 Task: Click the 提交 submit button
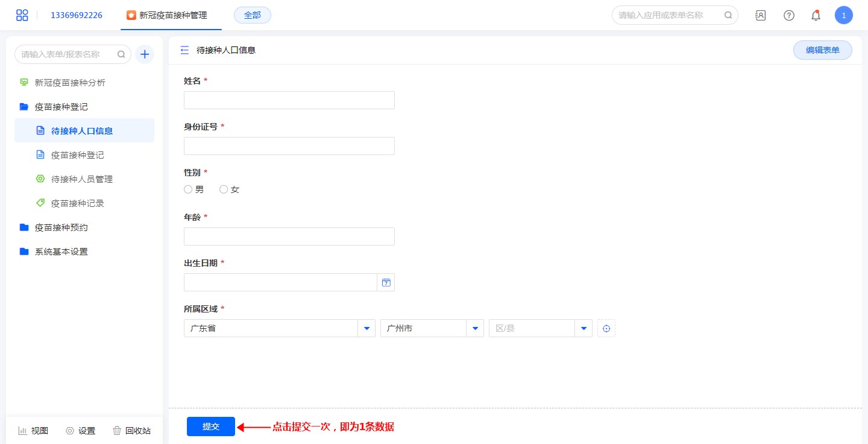[x=211, y=427]
